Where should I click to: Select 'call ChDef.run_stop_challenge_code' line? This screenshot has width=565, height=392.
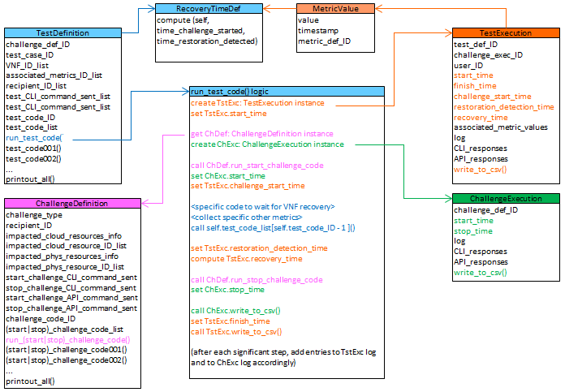click(257, 279)
